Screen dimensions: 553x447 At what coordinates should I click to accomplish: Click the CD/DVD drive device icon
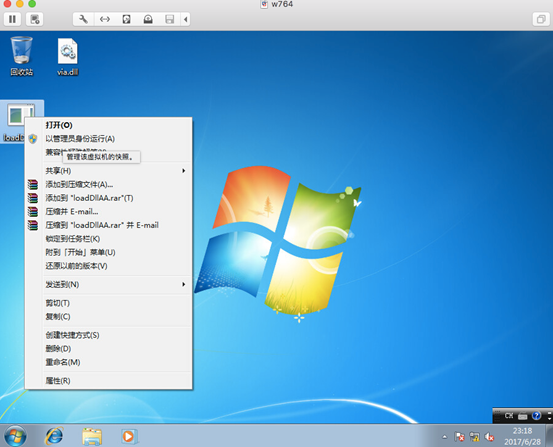(148, 19)
